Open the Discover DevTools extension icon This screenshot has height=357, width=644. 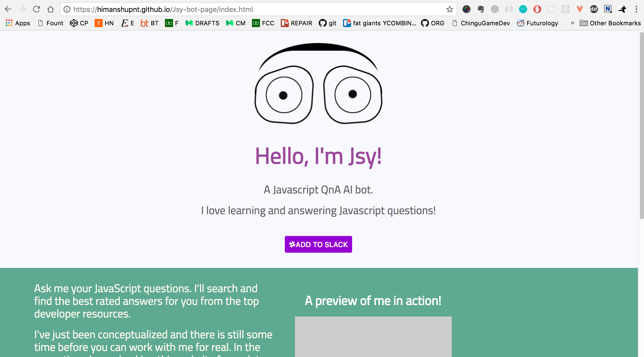click(551, 9)
